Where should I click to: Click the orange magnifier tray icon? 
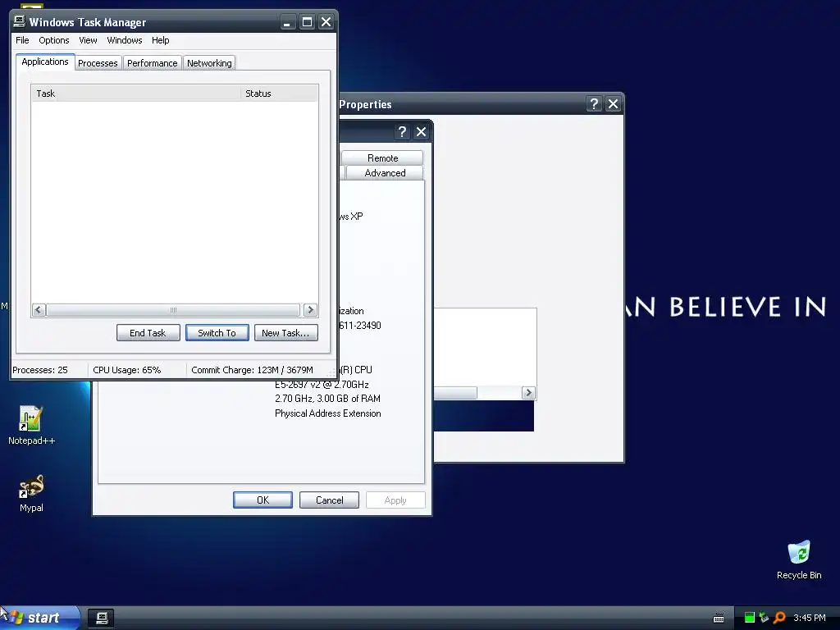[779, 618]
